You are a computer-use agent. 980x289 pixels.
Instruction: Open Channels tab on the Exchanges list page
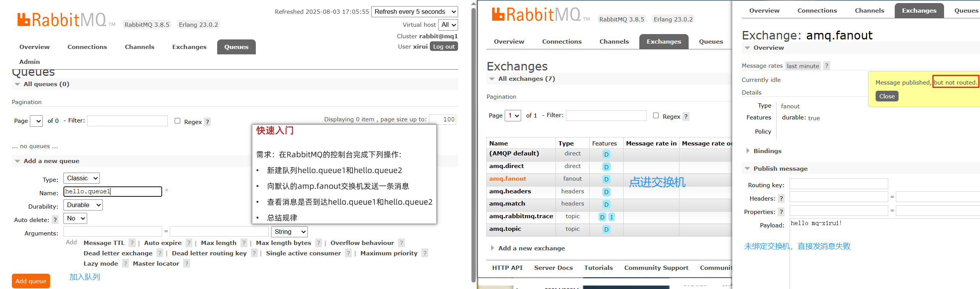coord(614,41)
